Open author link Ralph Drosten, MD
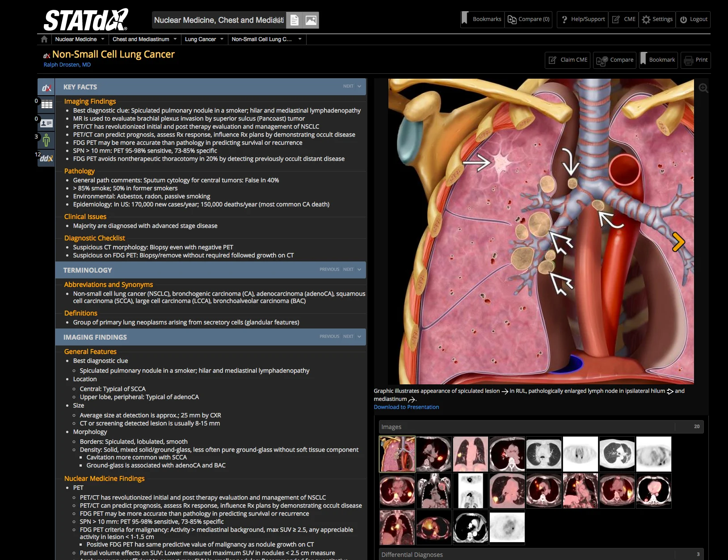Viewport: 728px width, 560px height. (x=67, y=65)
